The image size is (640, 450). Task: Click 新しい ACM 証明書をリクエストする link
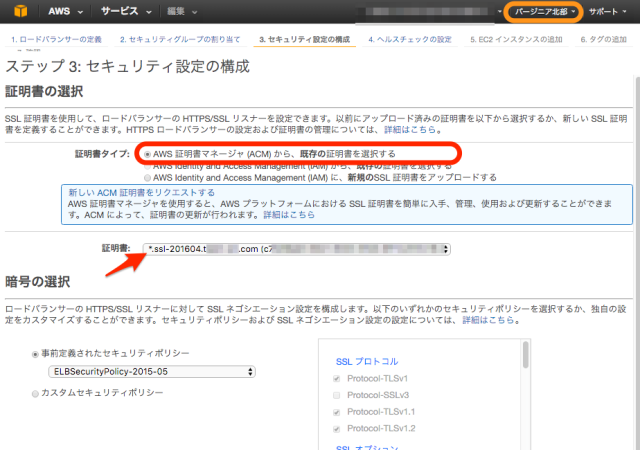tap(141, 192)
